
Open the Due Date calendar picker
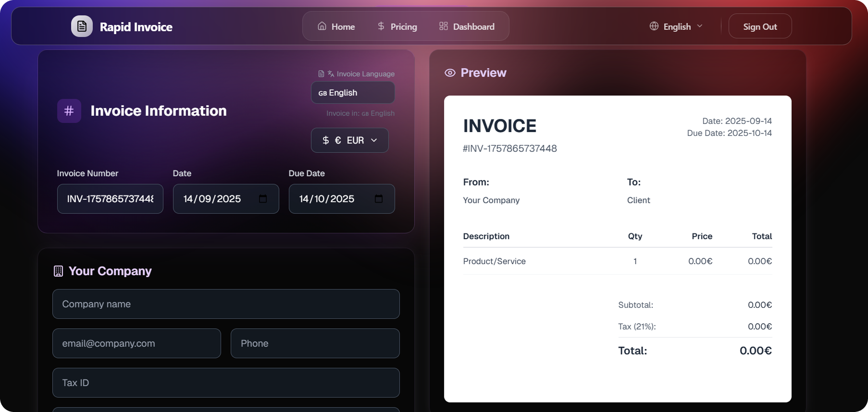click(x=379, y=199)
